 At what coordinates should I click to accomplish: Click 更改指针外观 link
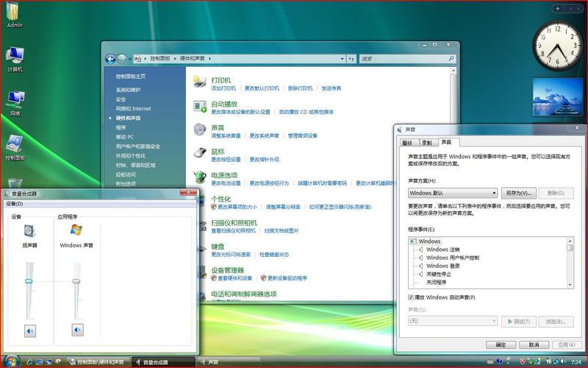265,160
